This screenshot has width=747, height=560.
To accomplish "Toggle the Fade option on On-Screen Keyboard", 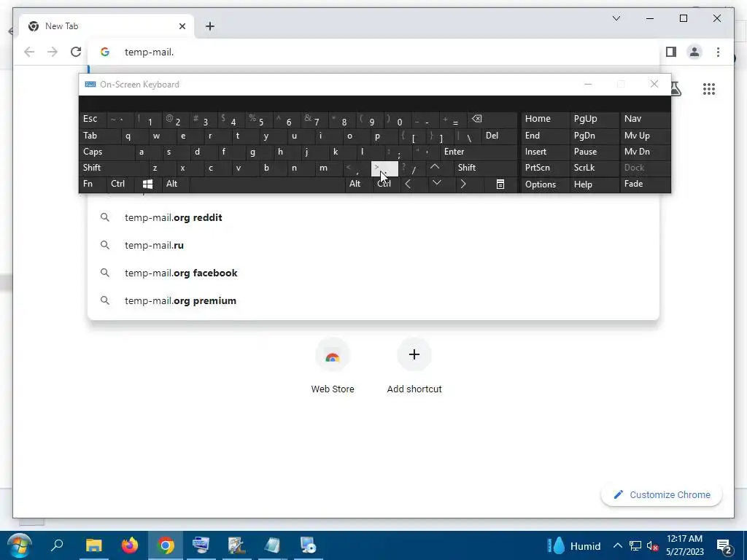I will coord(645,184).
